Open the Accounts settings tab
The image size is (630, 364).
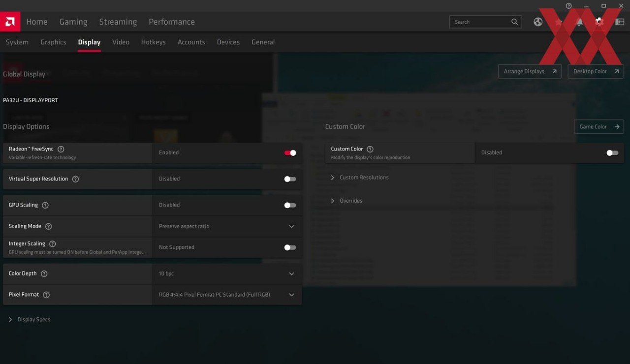pos(191,42)
